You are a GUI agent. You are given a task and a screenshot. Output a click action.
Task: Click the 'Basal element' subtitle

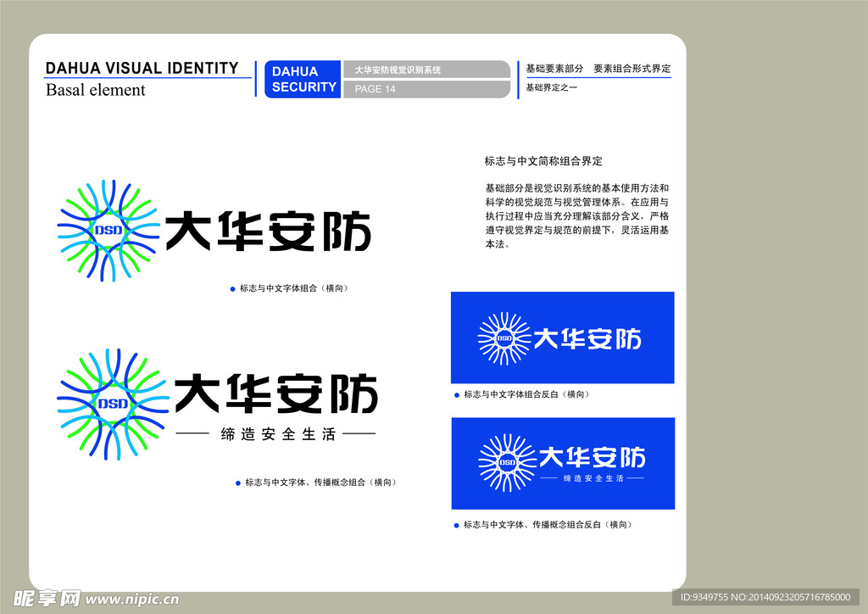click(x=95, y=90)
